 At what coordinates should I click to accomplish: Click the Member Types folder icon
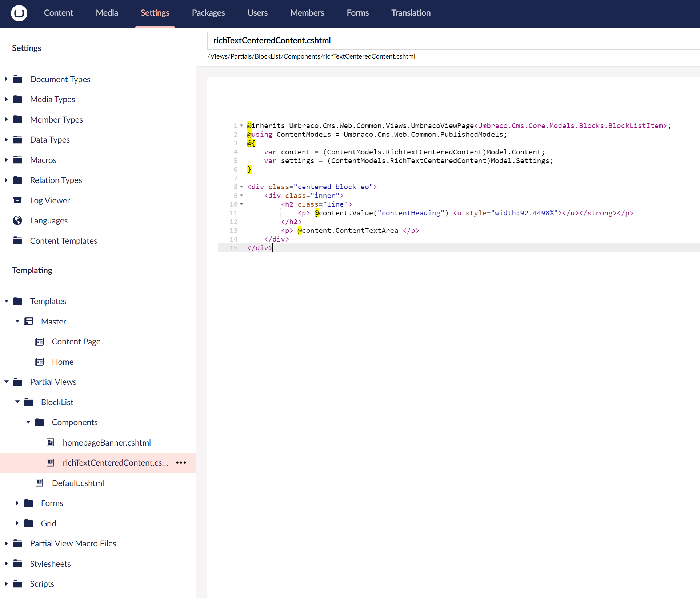tap(17, 119)
